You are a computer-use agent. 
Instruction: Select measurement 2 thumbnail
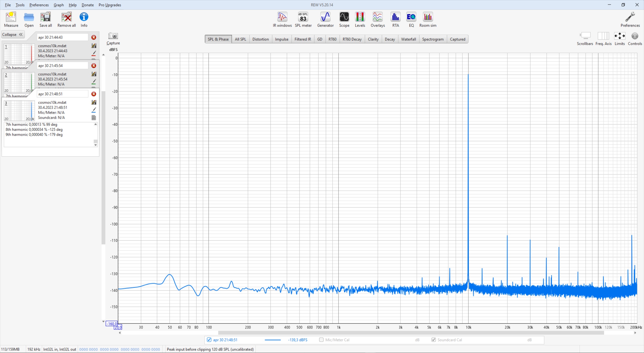point(19,83)
